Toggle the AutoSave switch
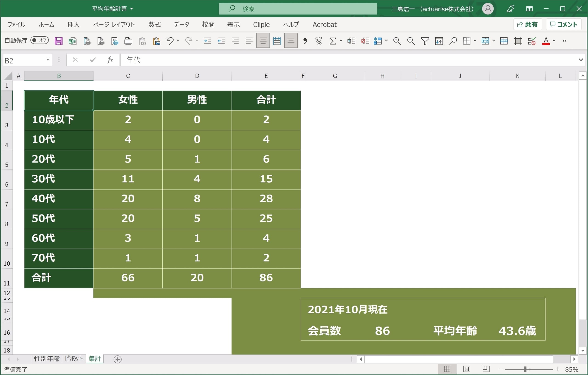The width and height of the screenshot is (588, 375). point(39,40)
